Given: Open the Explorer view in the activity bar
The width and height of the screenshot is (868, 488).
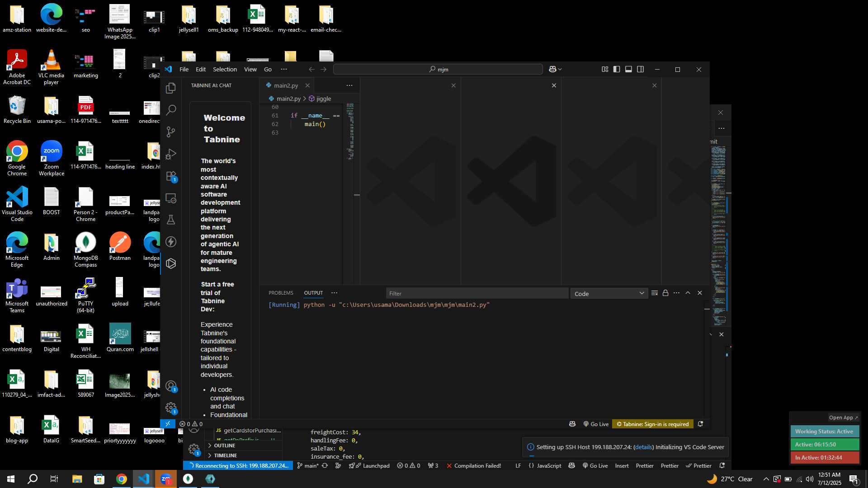Looking at the screenshot, I should [171, 88].
